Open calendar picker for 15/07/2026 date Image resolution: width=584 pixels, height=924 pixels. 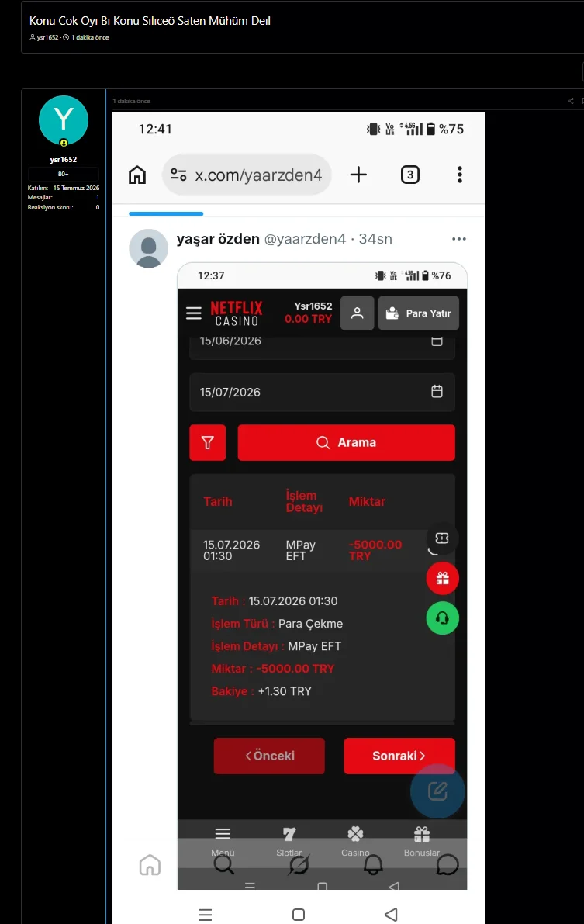click(437, 391)
